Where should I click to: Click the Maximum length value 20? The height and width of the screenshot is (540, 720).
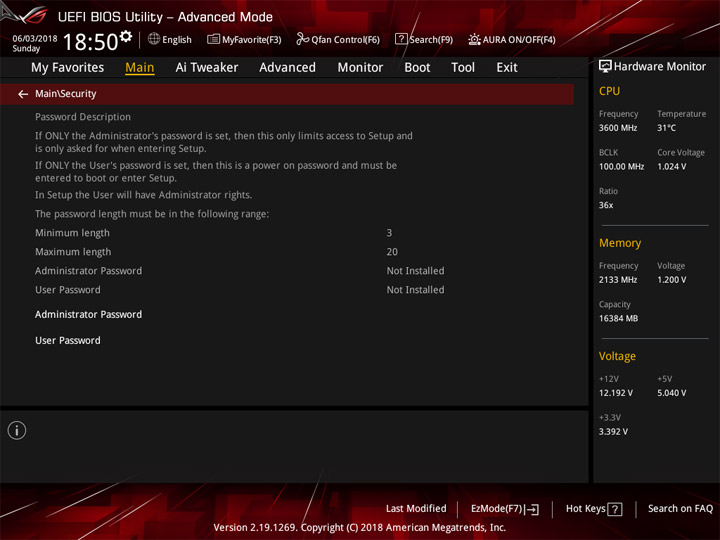pyautogui.click(x=392, y=252)
